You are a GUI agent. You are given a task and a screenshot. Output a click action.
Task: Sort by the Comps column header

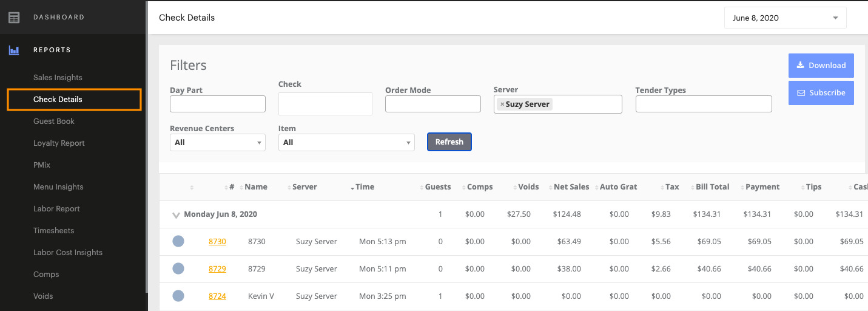(480, 187)
